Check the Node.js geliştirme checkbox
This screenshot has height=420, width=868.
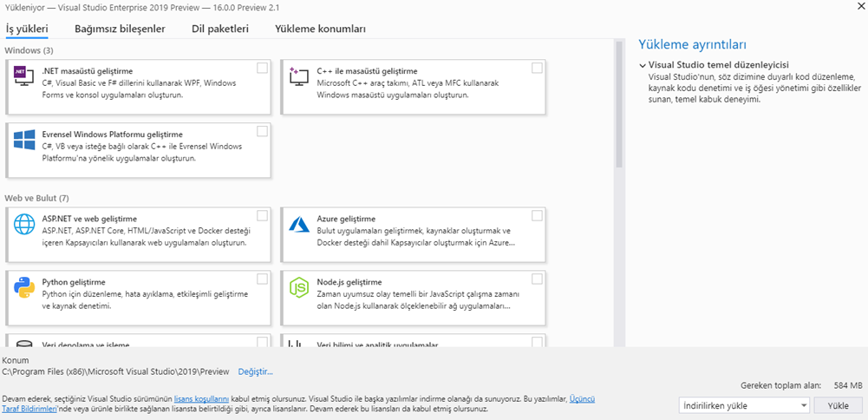pos(537,279)
